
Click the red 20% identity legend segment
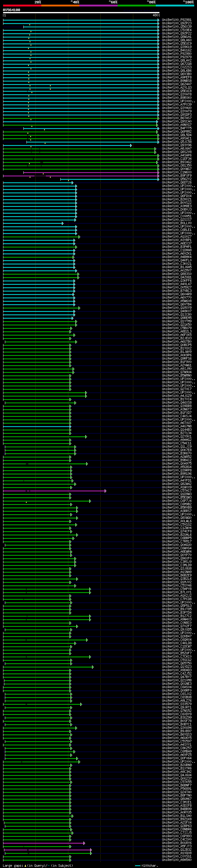[x=22, y=6]
